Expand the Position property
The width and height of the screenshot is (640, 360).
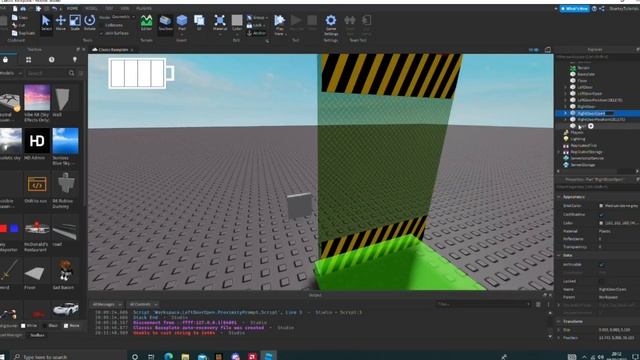559,338
